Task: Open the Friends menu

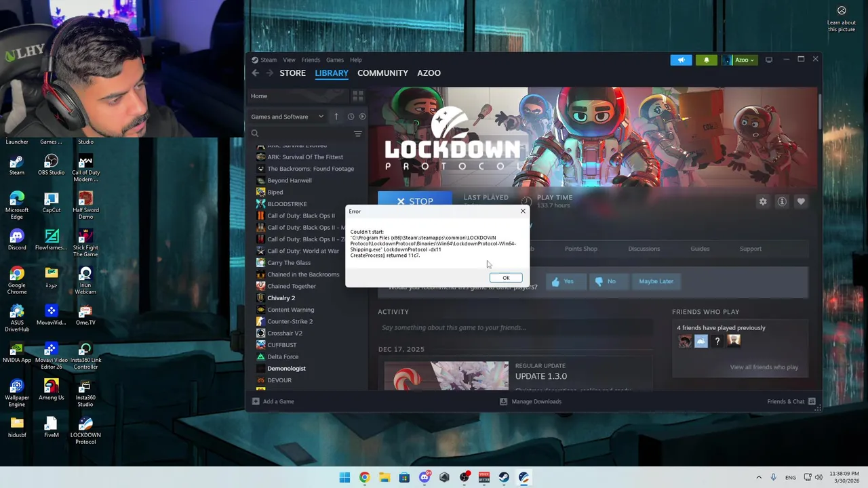Action: click(x=311, y=60)
